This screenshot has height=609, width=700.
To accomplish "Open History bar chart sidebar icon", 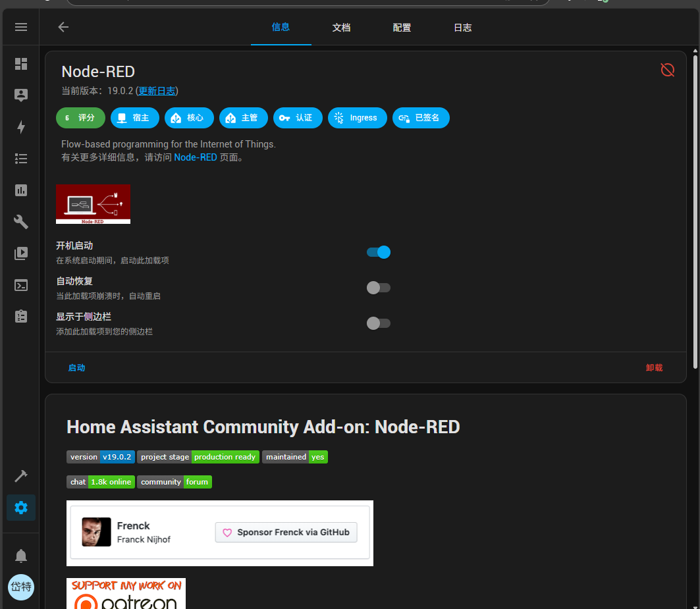I will [x=21, y=190].
